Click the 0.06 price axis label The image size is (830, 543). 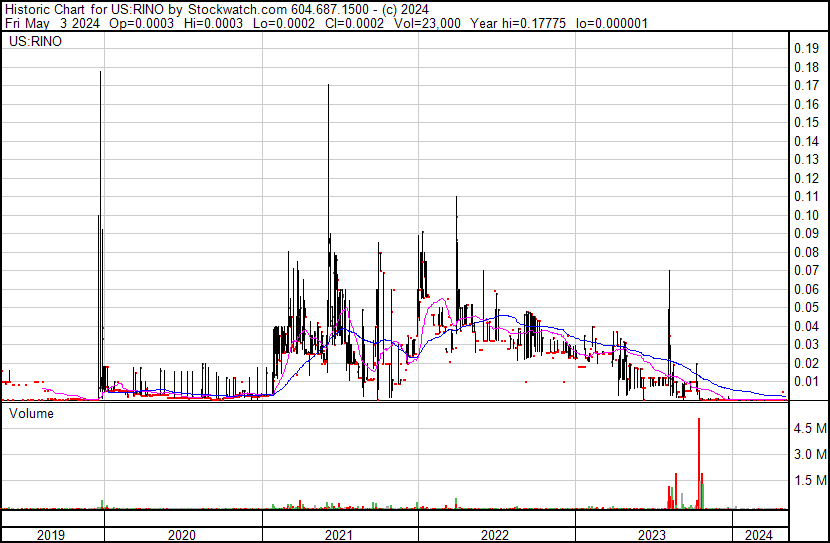[x=806, y=289]
